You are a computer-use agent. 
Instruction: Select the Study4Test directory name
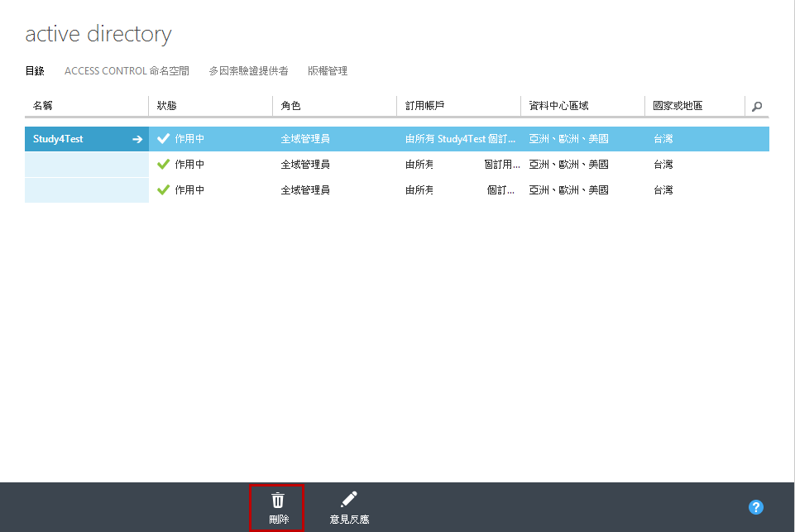pos(58,139)
